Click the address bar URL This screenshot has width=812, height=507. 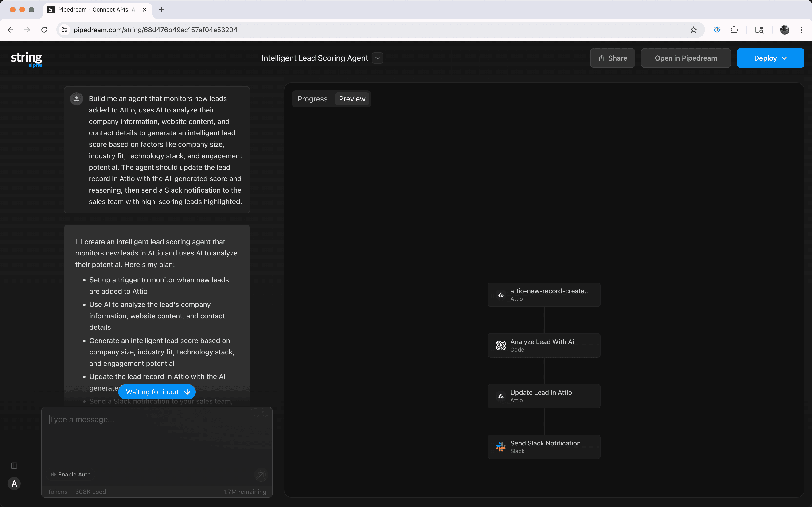[x=155, y=30]
